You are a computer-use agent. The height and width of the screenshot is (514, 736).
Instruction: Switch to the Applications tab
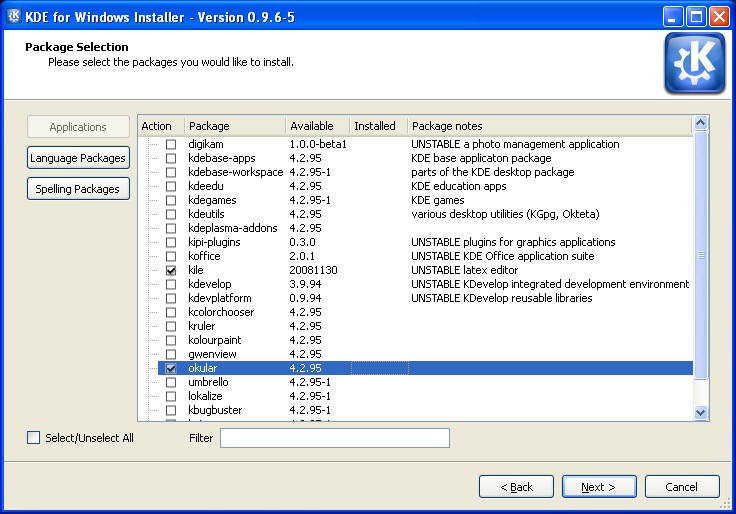tap(78, 127)
